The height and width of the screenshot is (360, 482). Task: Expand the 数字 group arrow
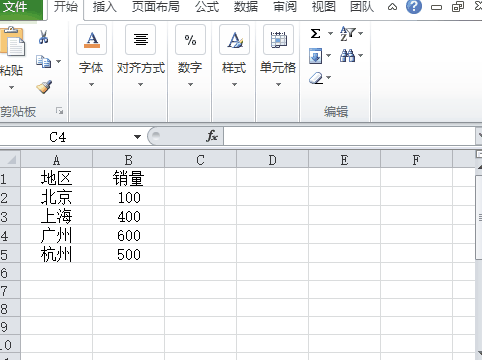190,85
